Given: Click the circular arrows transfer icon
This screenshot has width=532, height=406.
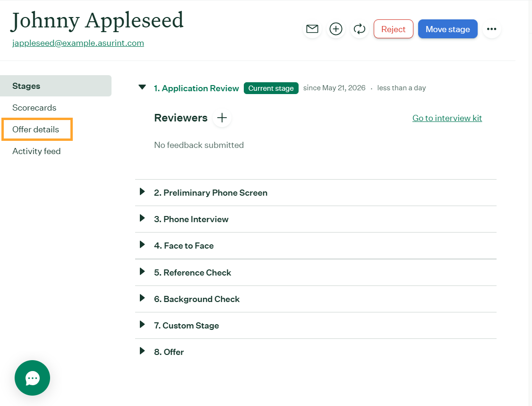Looking at the screenshot, I should tap(359, 29).
